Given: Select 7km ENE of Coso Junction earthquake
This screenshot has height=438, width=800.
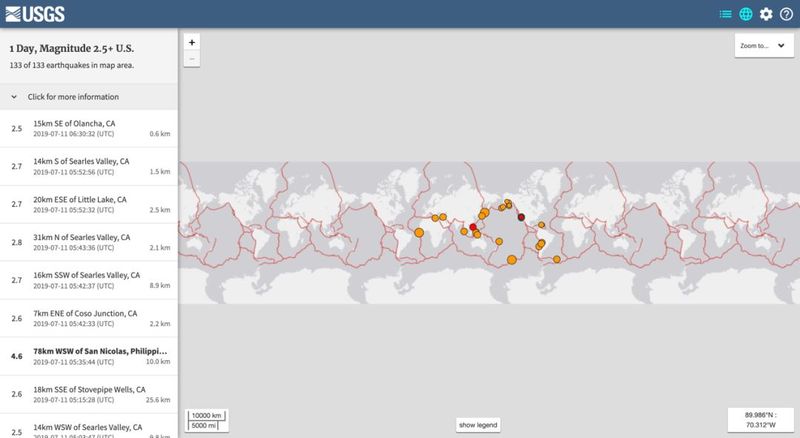Looking at the screenshot, I should [89, 318].
